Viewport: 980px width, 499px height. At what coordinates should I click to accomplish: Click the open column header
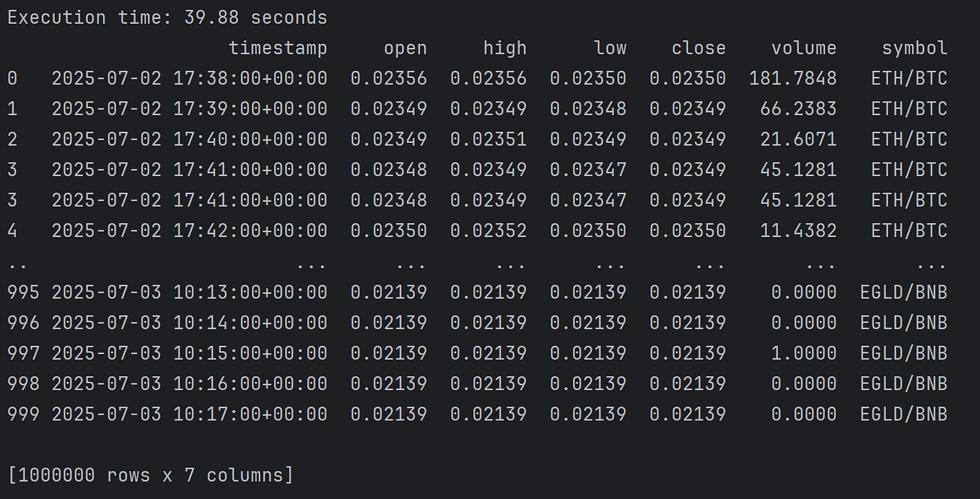[406, 48]
